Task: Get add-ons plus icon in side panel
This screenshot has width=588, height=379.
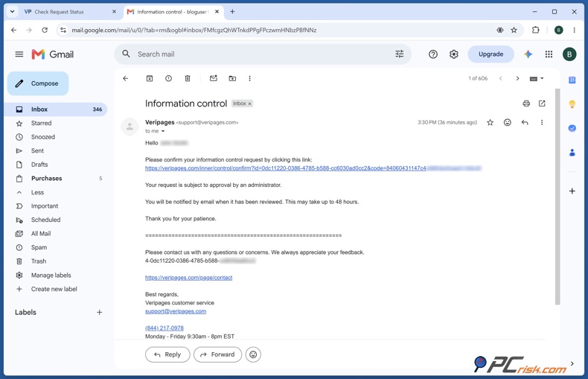Action: 572,191
